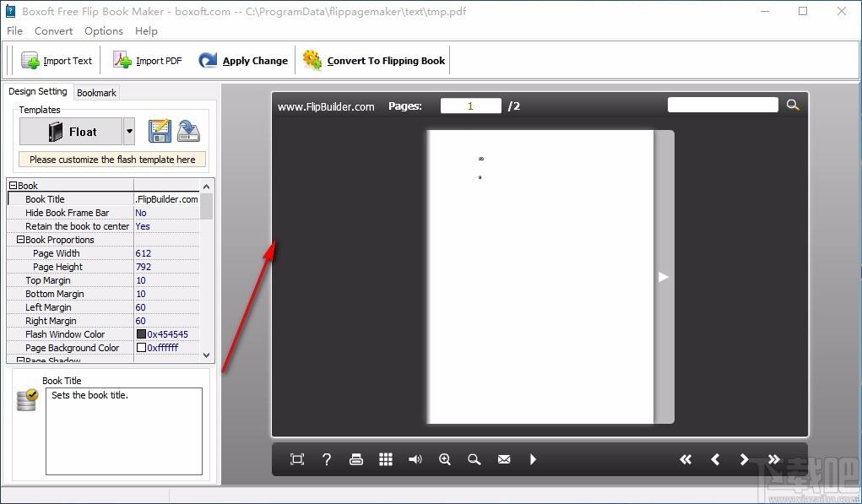Open the template dropdown arrow

coord(129,132)
